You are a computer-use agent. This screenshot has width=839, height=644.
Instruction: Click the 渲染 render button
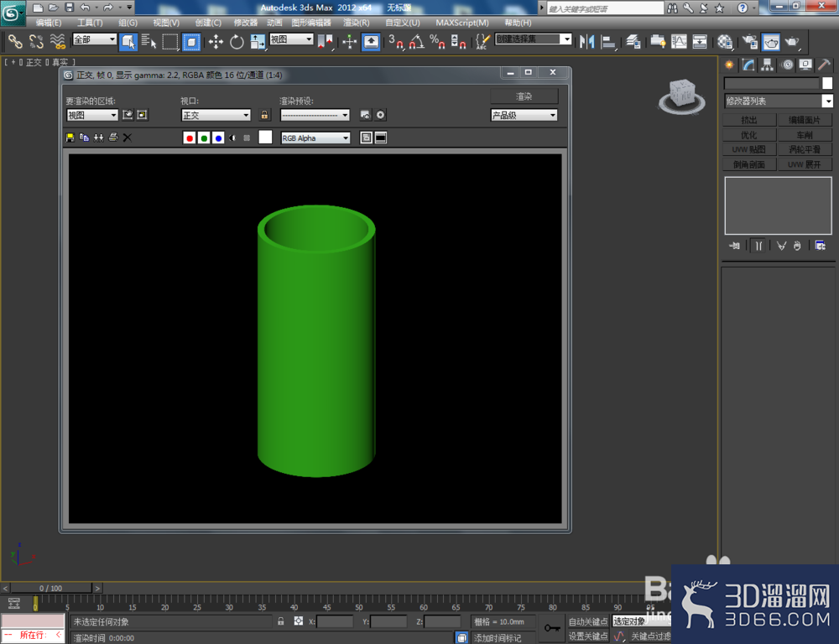(x=524, y=96)
